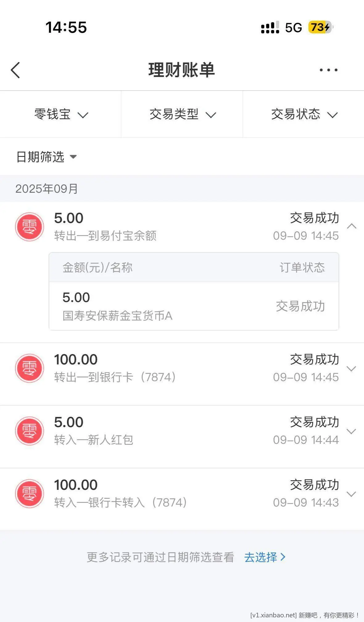Expand the 100.00 转出到银行卡 transaction details

point(352,368)
